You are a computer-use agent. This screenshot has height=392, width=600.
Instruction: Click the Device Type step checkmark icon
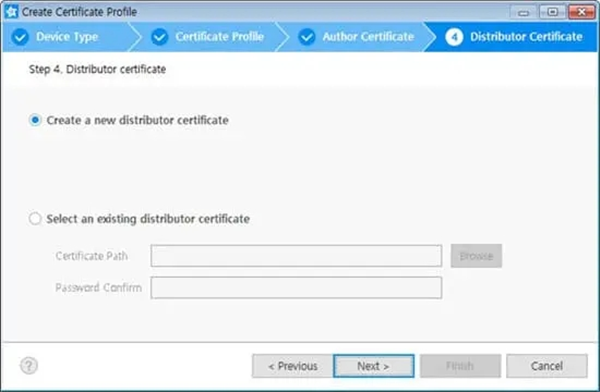coord(20,37)
